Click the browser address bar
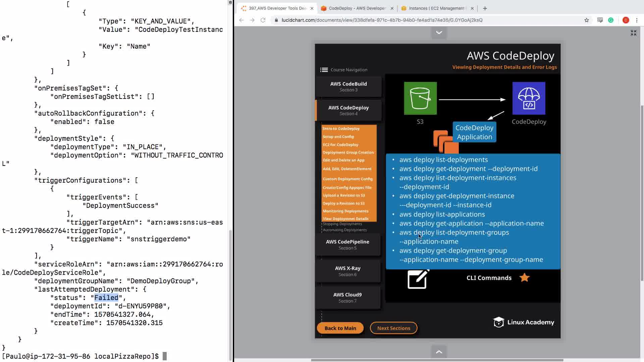644x362 pixels. (x=382, y=20)
